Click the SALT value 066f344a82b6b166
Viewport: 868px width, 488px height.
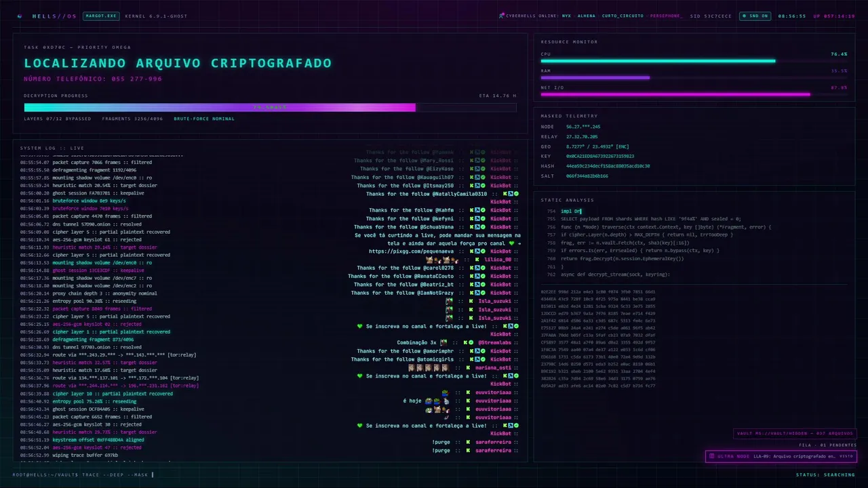[x=587, y=176]
